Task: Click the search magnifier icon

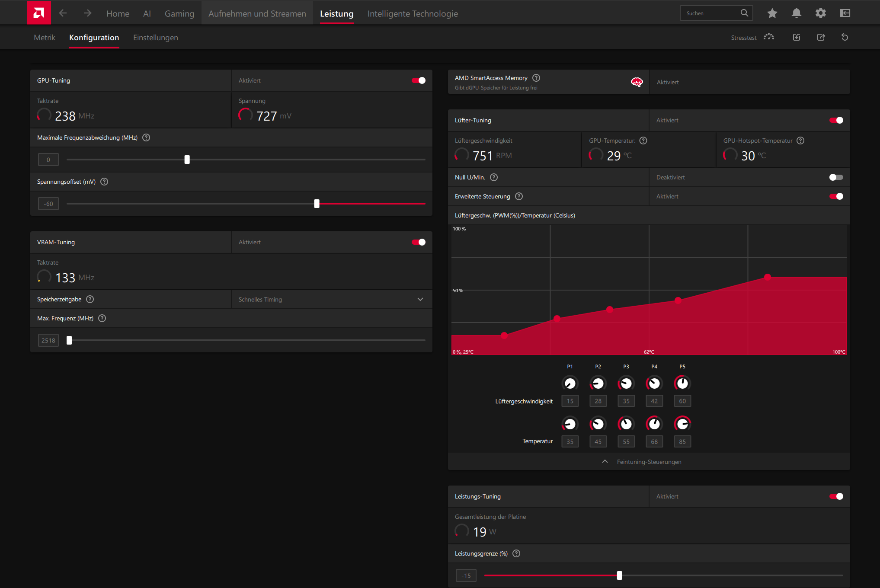Action: (x=744, y=13)
